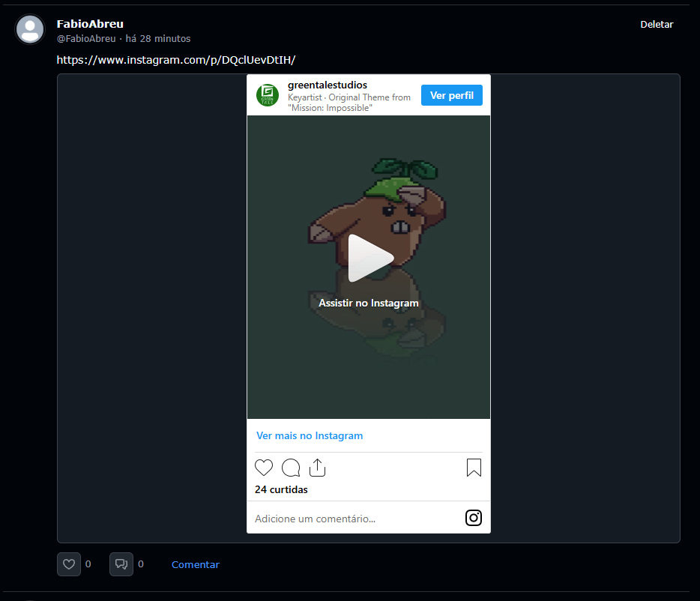Open the Ver mais no Instagram link
The height and width of the screenshot is (601, 700).
click(310, 435)
